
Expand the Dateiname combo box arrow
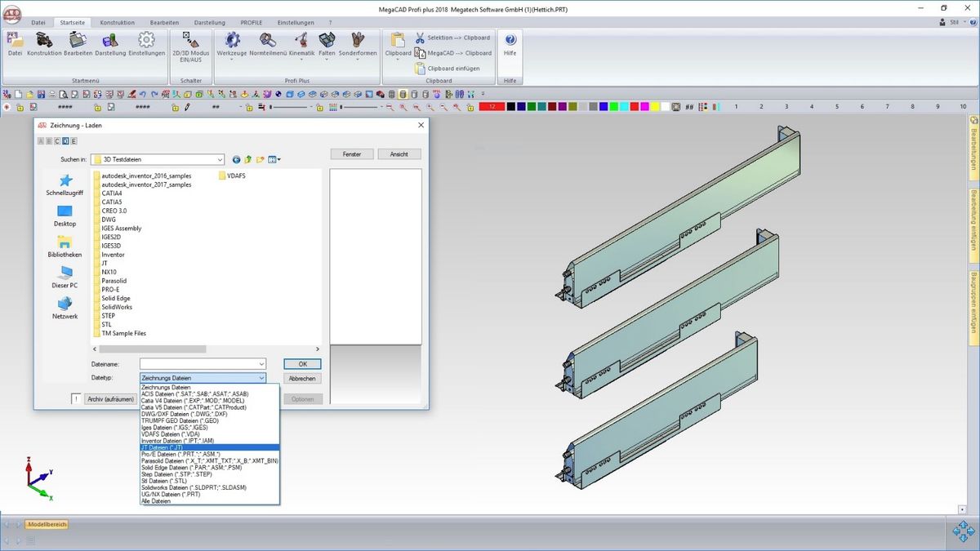261,364
